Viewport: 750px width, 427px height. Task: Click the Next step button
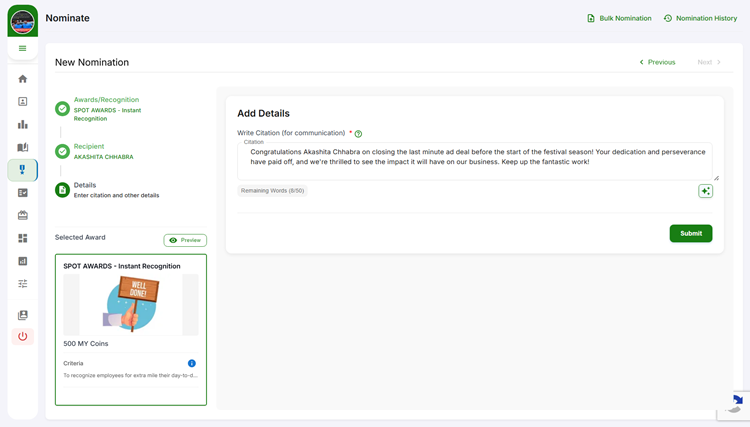[x=709, y=62]
